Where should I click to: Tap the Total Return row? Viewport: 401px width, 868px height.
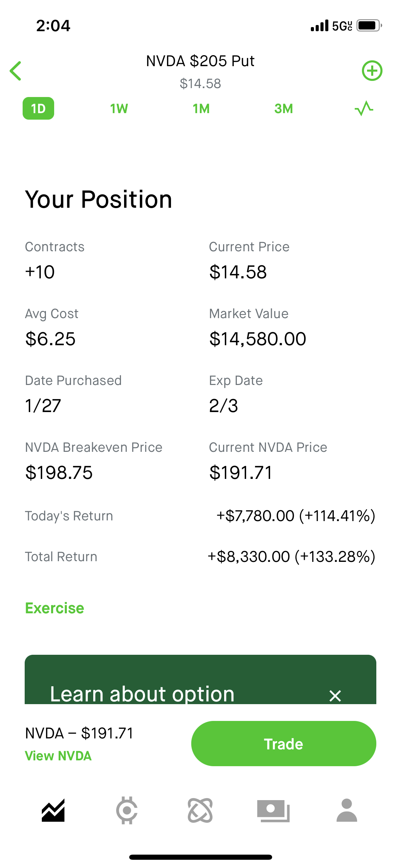tap(200, 557)
